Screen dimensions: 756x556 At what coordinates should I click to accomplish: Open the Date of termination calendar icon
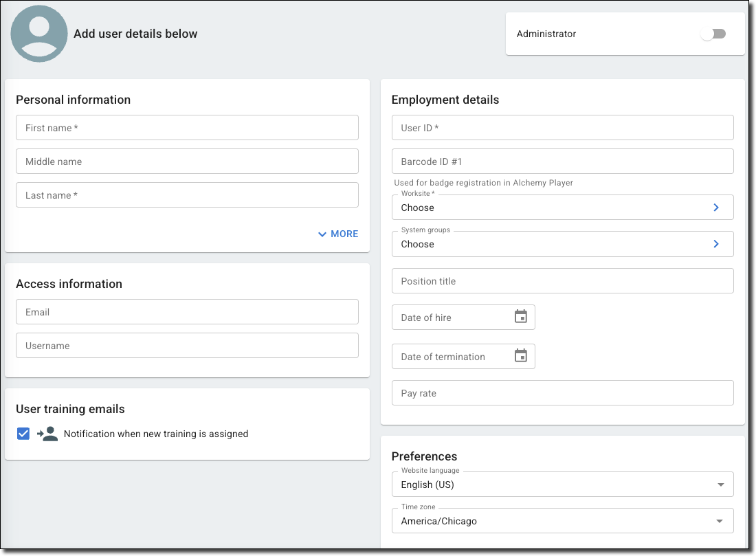click(521, 356)
